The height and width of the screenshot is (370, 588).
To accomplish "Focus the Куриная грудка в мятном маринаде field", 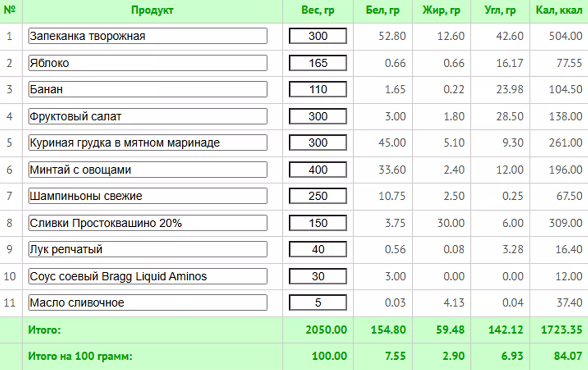I will 148,143.
